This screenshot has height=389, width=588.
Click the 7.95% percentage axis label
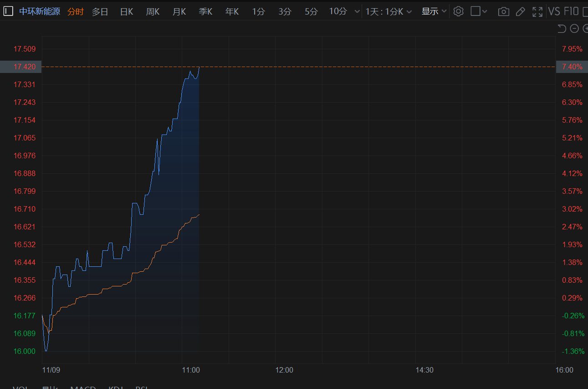[572, 49]
